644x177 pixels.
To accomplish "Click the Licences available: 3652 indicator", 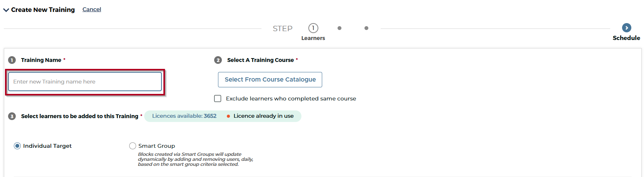I will [x=184, y=116].
